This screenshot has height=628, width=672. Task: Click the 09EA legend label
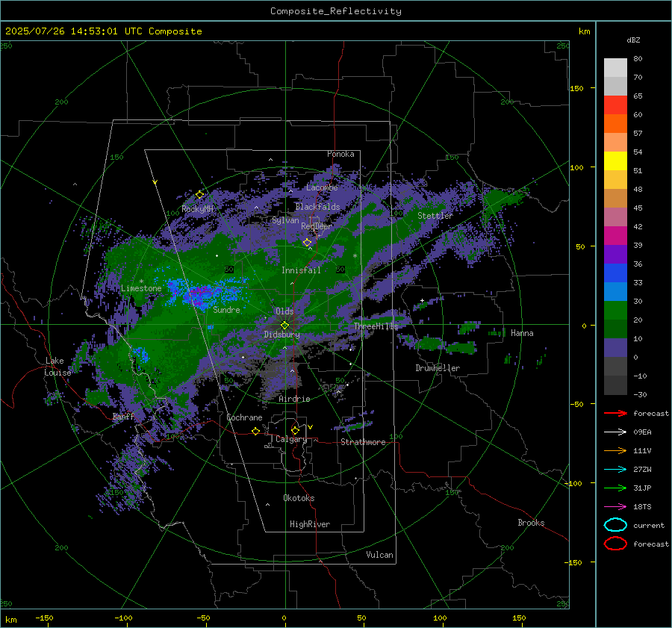pyautogui.click(x=642, y=432)
